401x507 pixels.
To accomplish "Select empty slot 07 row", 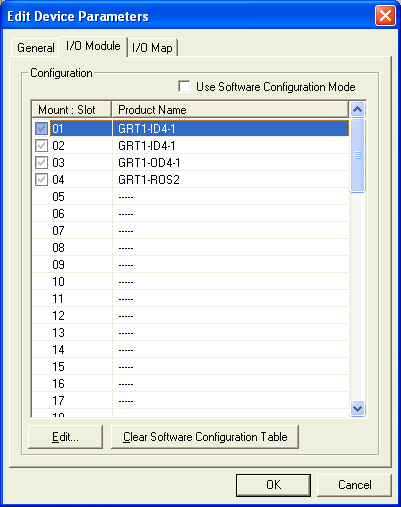I will click(191, 231).
